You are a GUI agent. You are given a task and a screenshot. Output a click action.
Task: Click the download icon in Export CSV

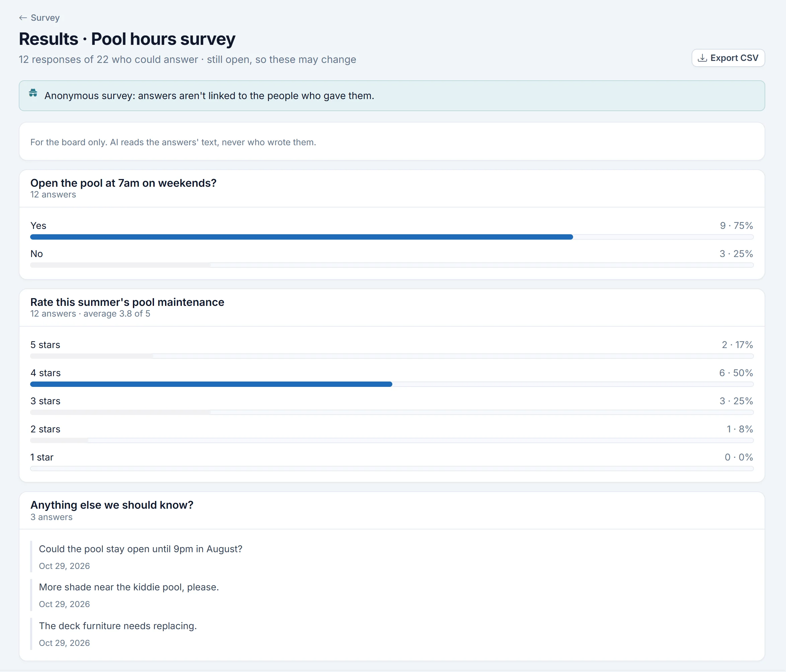[x=702, y=58]
